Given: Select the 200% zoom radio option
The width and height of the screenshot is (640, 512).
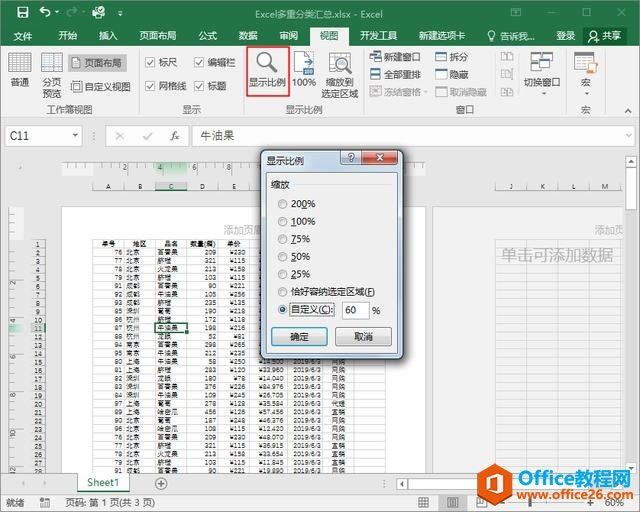Looking at the screenshot, I should (x=282, y=204).
